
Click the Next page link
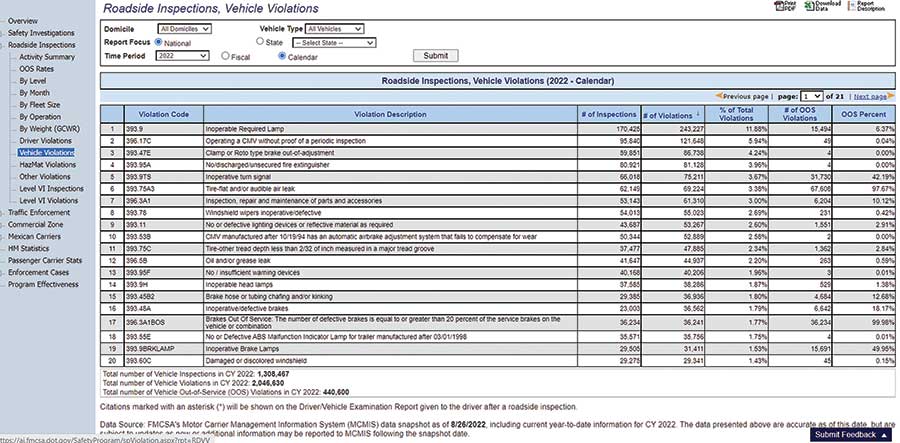tap(867, 96)
